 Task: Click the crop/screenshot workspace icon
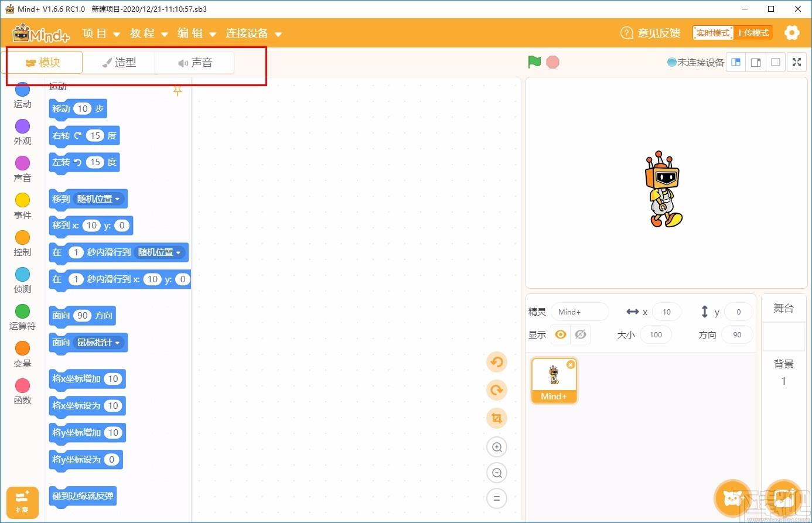497,418
